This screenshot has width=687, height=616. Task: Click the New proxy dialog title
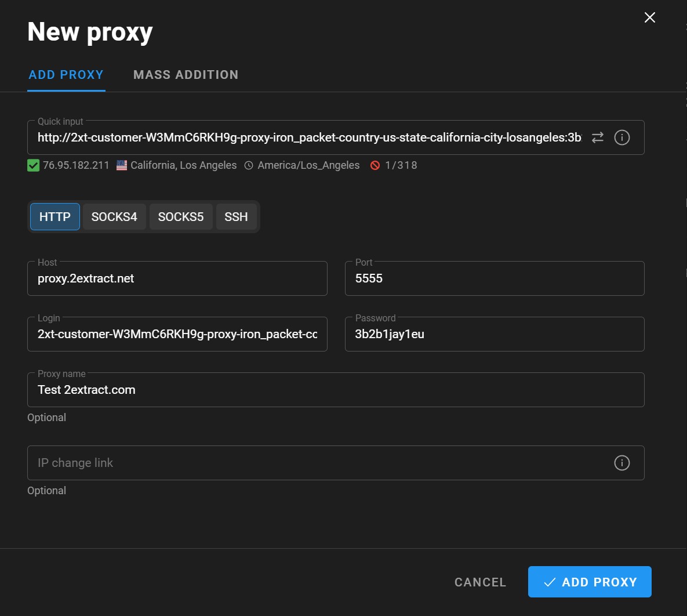90,32
